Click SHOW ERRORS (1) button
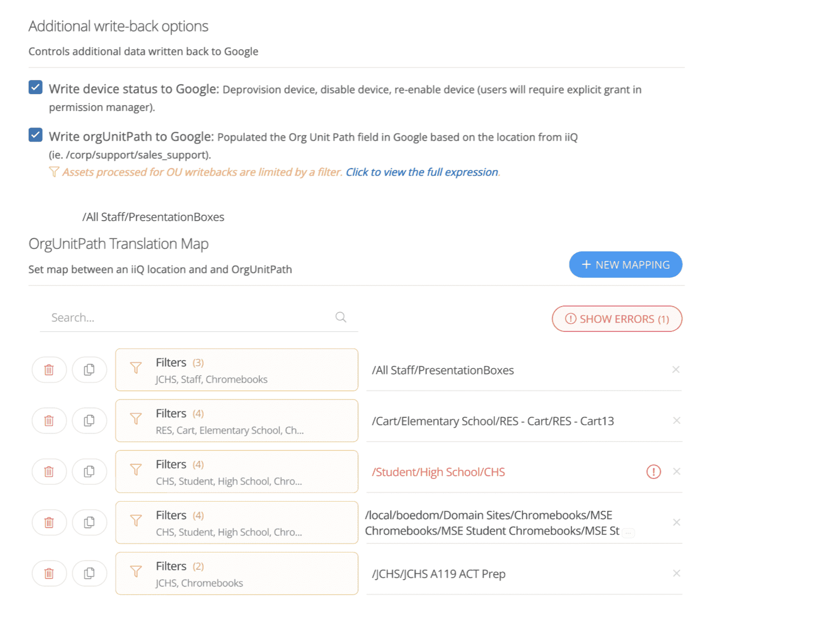The width and height of the screenshot is (840, 625). tap(617, 319)
